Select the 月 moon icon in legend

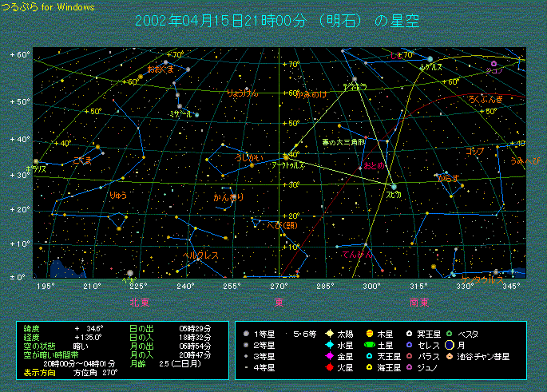450,345
